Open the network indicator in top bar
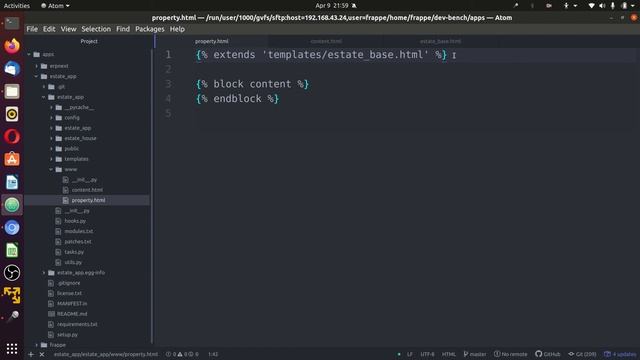Screen dimensions: 640x360 (x=591, y=6)
